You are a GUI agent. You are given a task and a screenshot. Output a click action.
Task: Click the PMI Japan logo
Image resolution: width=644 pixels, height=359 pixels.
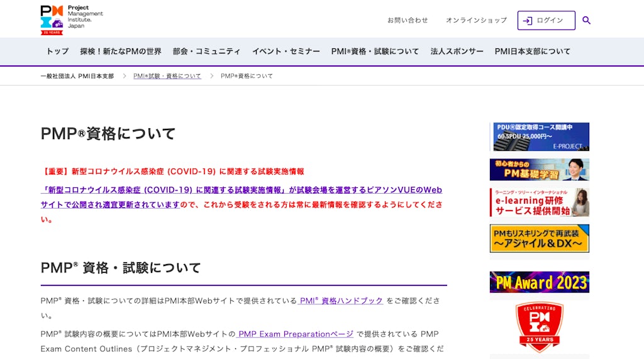[72, 19]
